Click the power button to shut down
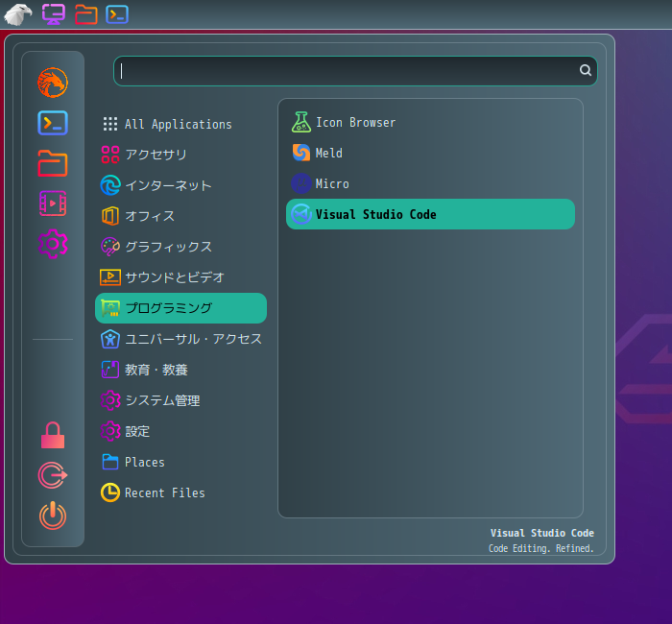Screen dimensions: 672x624 click(53, 516)
